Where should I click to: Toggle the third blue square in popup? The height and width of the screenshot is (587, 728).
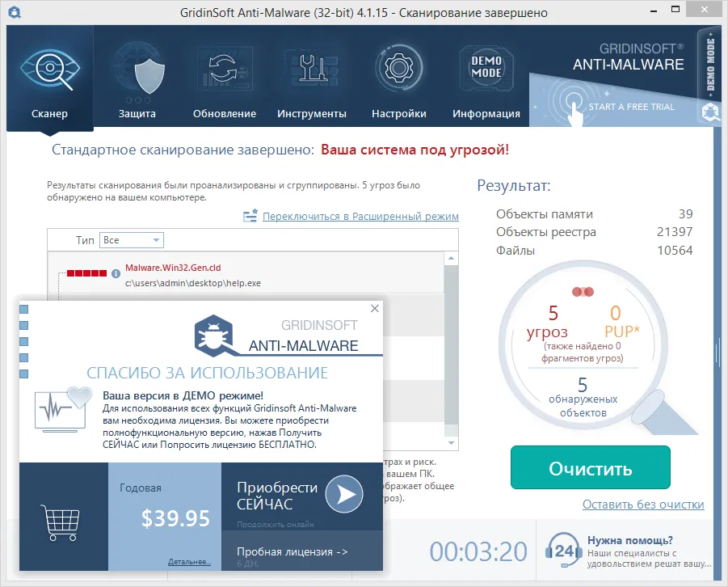(24, 341)
